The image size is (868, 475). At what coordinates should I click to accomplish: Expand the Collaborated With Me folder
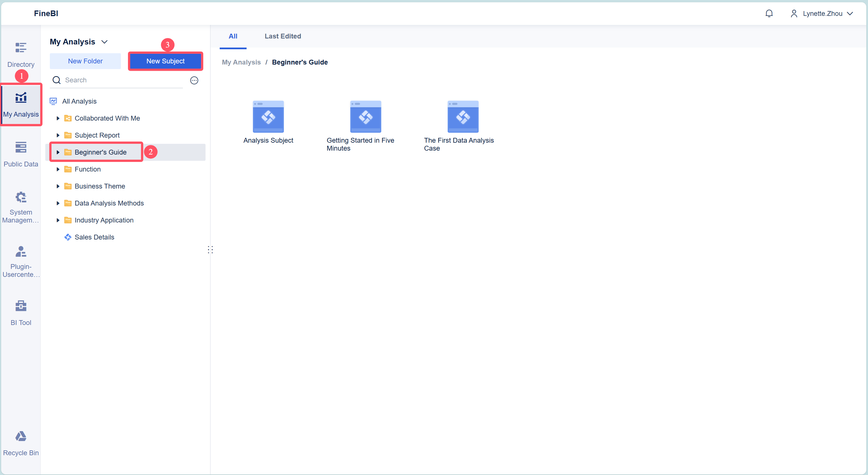click(58, 118)
